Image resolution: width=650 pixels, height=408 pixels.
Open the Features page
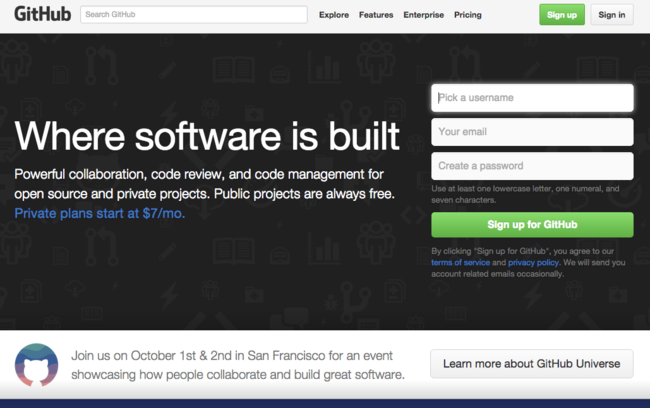[x=376, y=15]
